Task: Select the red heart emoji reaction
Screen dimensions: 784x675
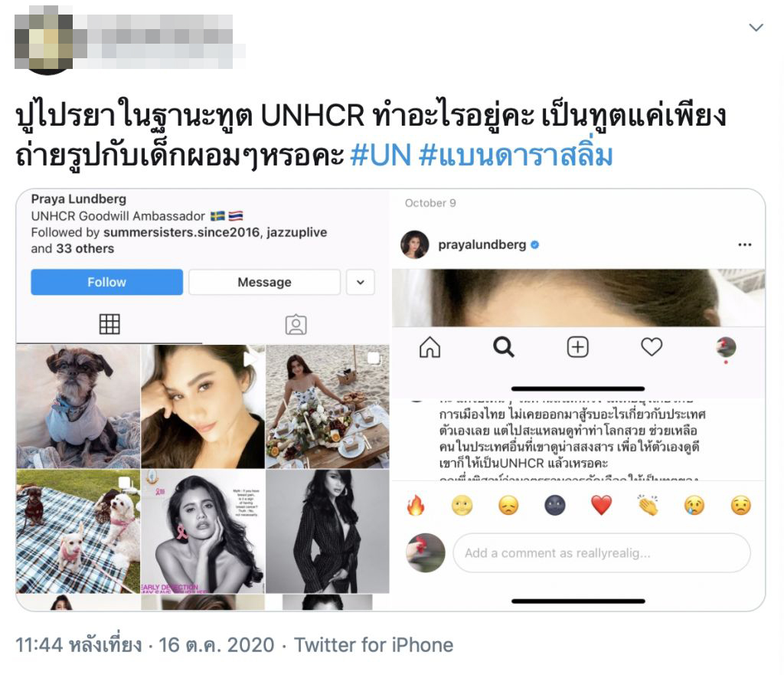Action: point(602,506)
